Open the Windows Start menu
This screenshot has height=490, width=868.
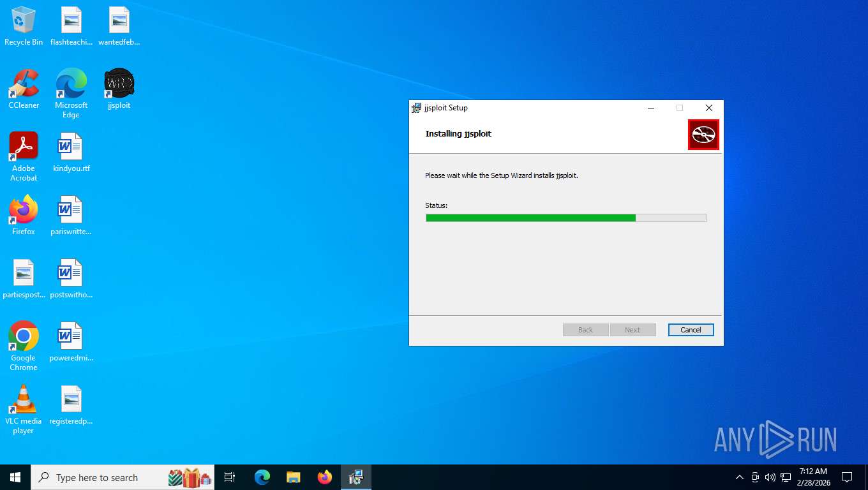point(15,477)
